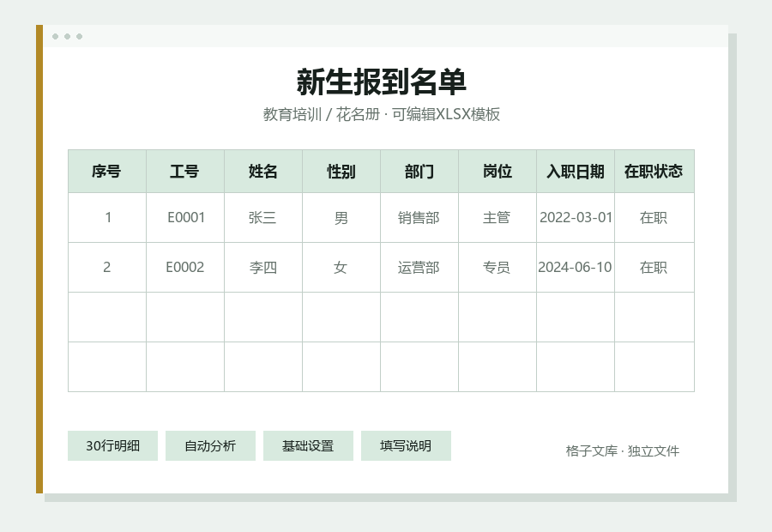Select the 性别 column header
772x532 pixels.
(x=341, y=172)
